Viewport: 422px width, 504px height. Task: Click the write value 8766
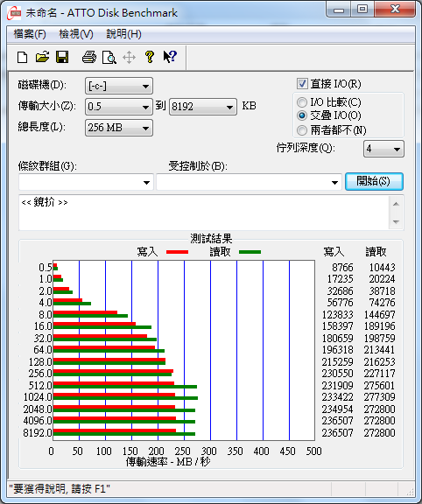(342, 268)
